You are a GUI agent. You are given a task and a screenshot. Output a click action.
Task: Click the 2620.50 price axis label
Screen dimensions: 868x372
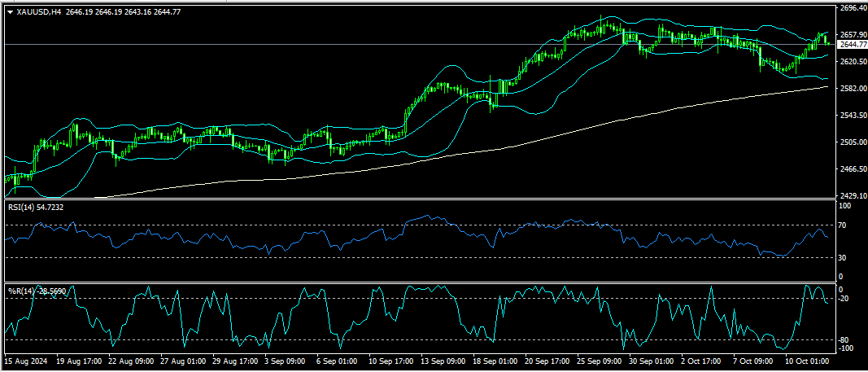click(850, 62)
